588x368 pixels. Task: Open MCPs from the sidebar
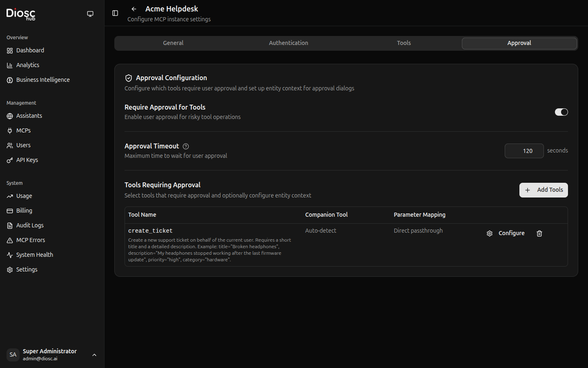(x=23, y=130)
